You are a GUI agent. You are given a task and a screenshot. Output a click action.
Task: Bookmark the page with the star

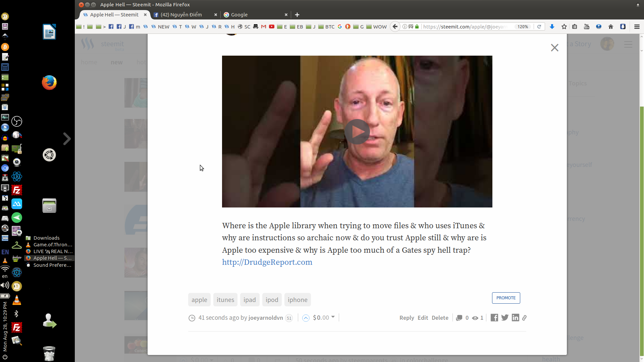[x=563, y=26]
